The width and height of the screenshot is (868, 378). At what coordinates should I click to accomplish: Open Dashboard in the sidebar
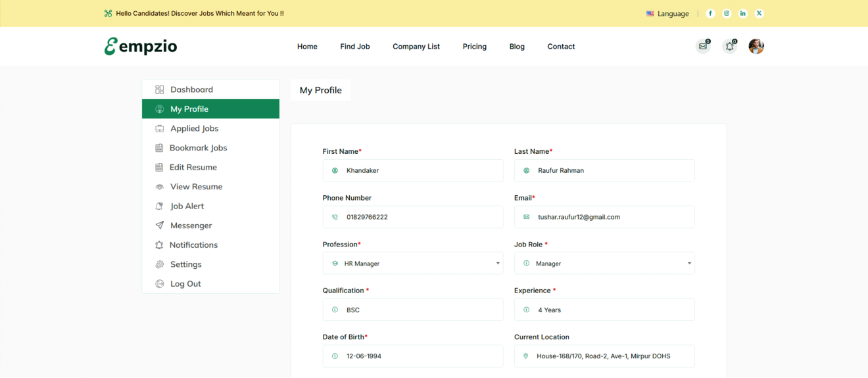tap(210, 89)
